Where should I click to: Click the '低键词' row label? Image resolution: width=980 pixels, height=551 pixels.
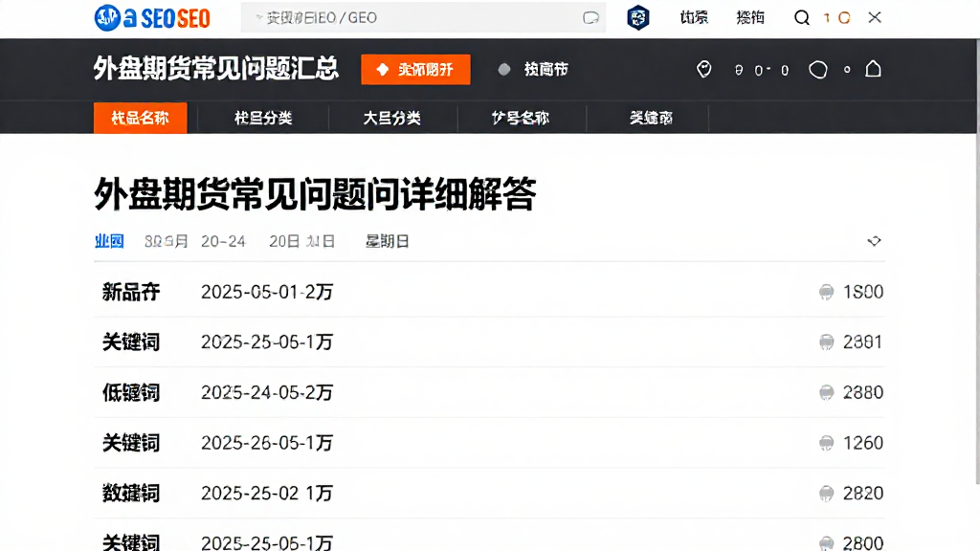131,392
